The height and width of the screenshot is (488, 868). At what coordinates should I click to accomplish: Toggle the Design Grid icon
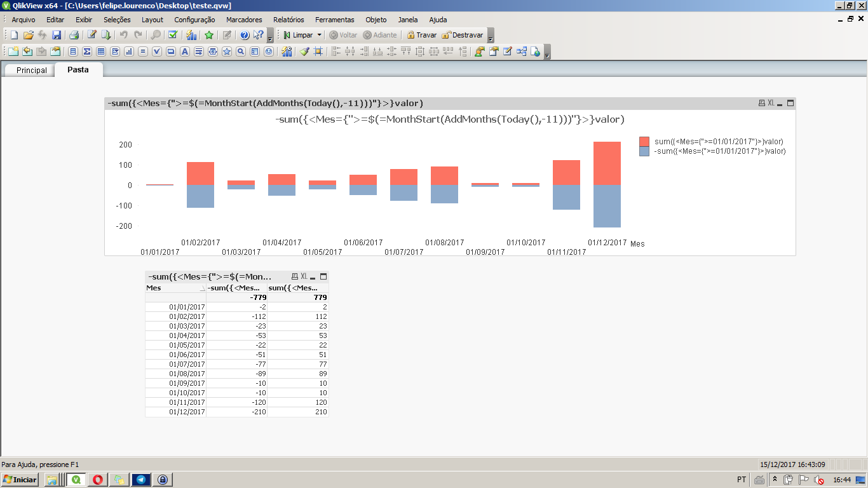click(318, 51)
